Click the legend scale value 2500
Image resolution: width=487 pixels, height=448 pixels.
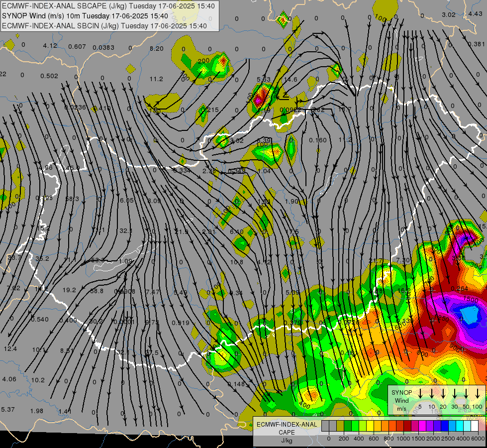pyautogui.click(x=448, y=439)
